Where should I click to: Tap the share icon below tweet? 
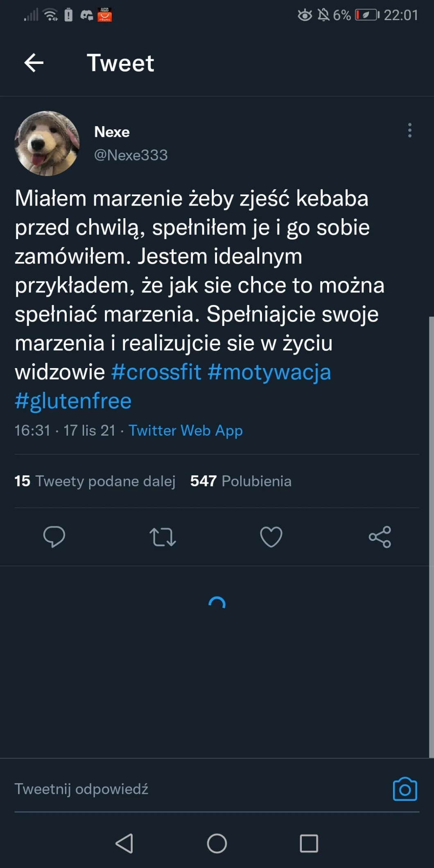(x=380, y=537)
